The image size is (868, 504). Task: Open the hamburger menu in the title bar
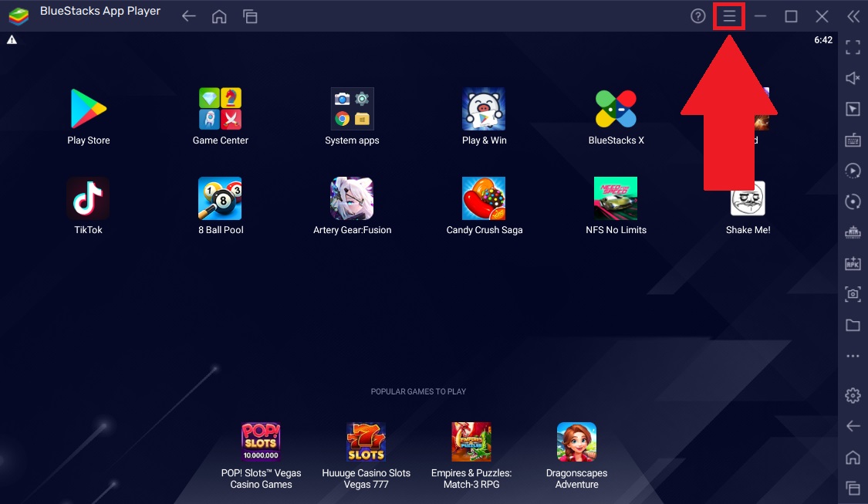(728, 15)
